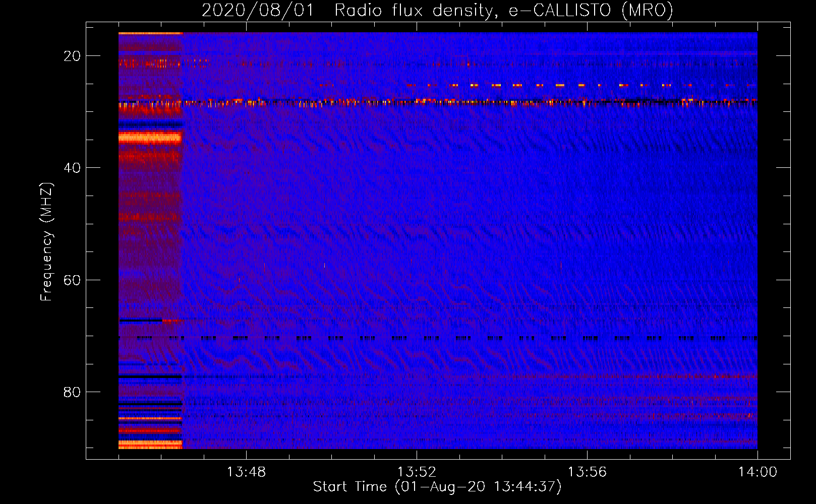
Task: Click the 40 MHz frequency tick label
Action: tap(72, 168)
